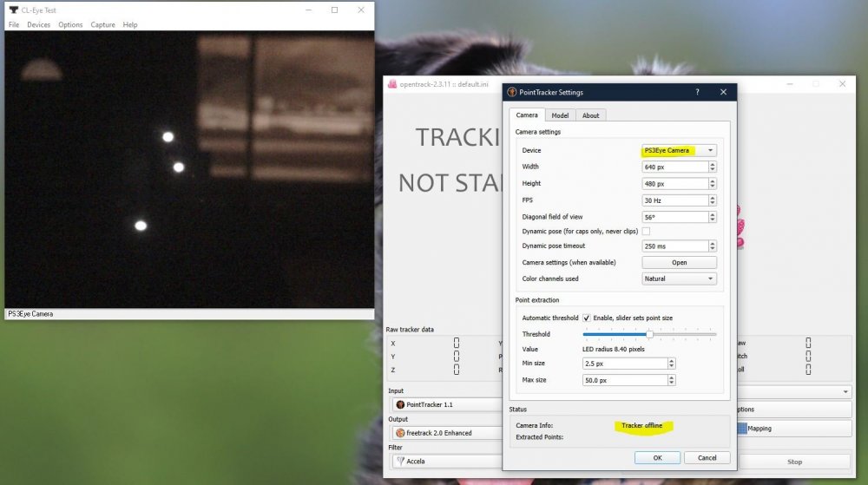The width and height of the screenshot is (868, 485).
Task: Open the Color channels used dropdown
Action: pos(679,279)
